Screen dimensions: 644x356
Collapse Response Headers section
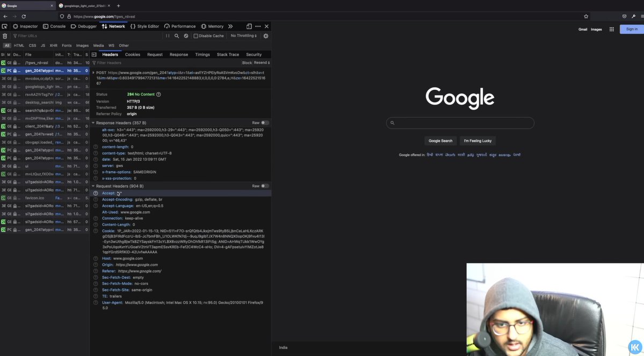coord(93,123)
